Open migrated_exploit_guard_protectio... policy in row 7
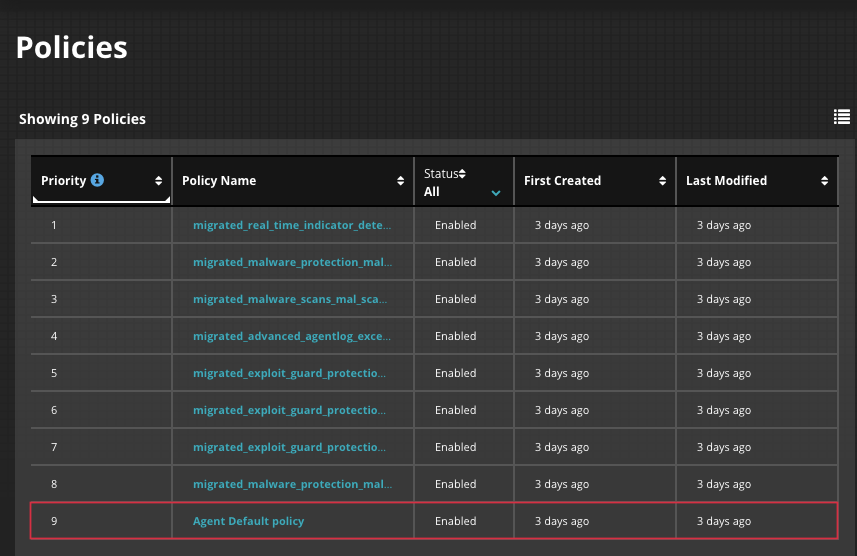Viewport: 857px width, 556px height. click(289, 447)
